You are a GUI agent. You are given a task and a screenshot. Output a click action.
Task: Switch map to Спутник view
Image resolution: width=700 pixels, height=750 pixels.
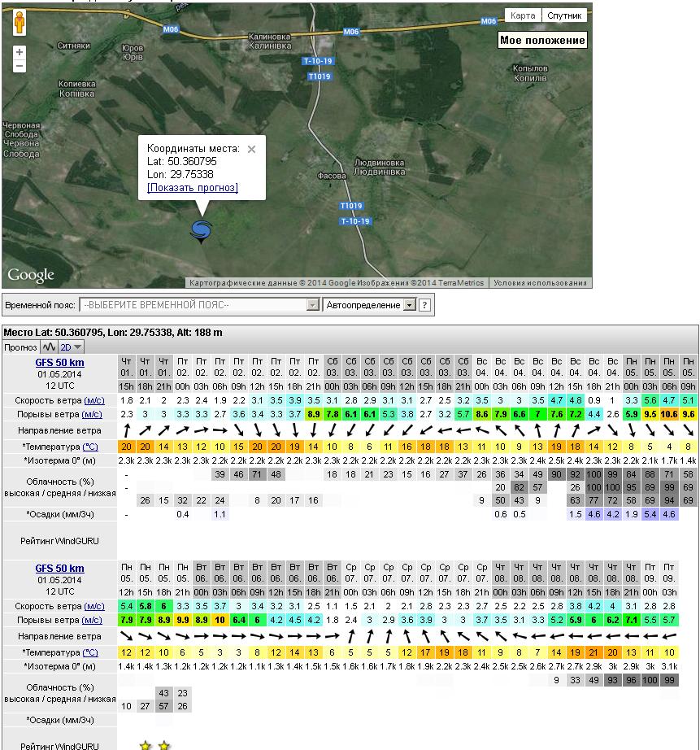[564, 15]
